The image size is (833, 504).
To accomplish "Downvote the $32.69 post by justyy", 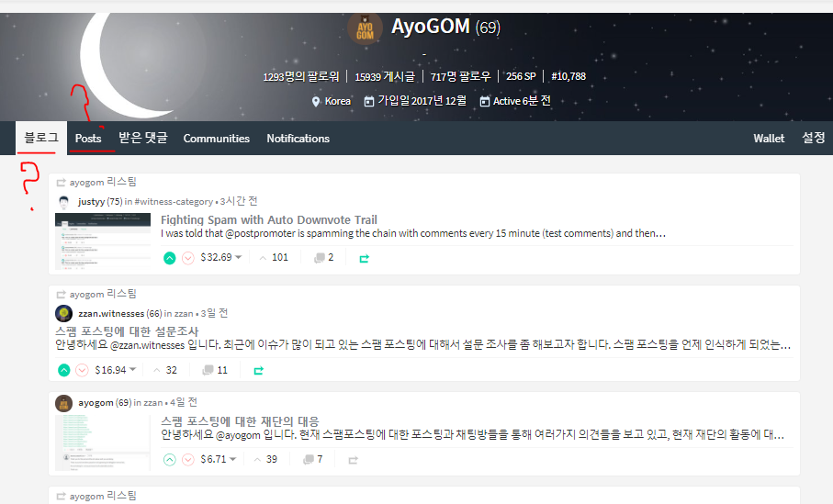I will point(188,258).
